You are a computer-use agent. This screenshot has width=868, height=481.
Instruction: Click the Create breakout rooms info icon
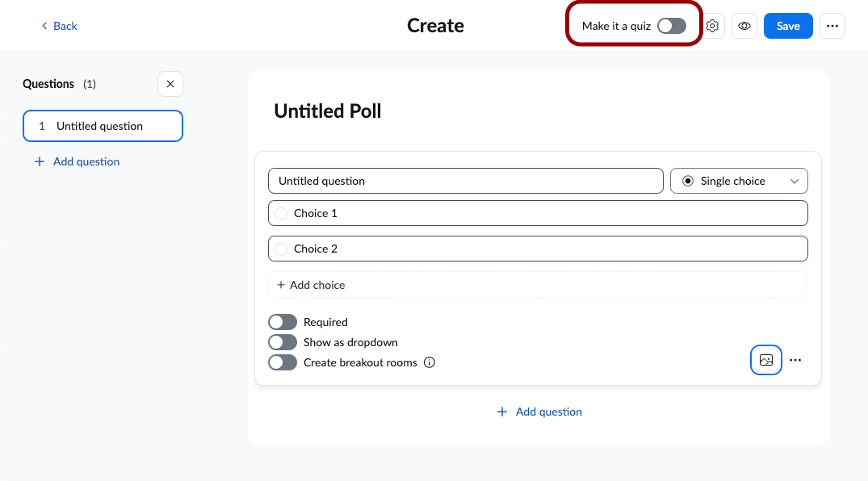click(x=429, y=362)
